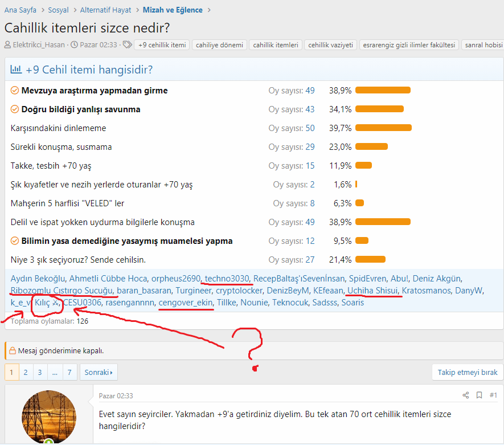Open voter profile cengover_ekin

coord(186,303)
